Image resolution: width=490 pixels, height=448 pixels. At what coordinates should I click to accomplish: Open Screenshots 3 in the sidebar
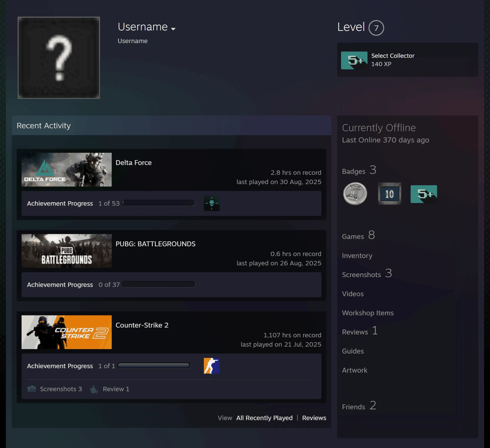point(367,274)
